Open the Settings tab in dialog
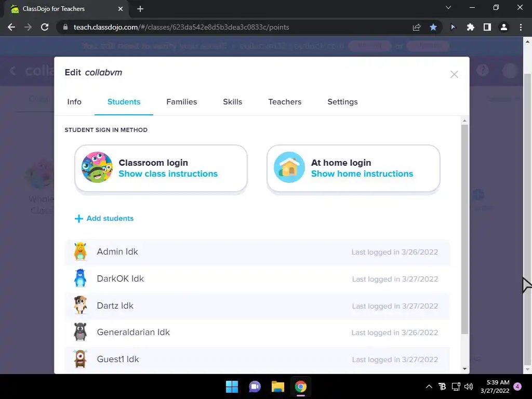532x399 pixels. point(342,102)
